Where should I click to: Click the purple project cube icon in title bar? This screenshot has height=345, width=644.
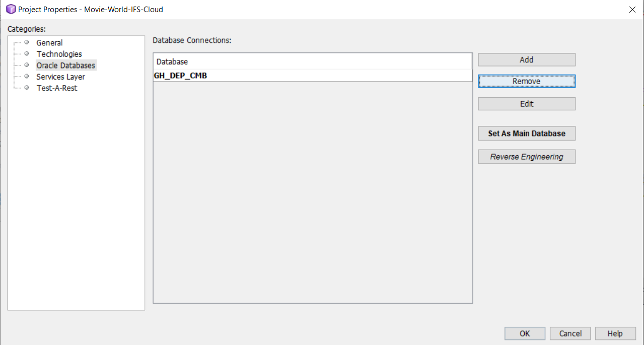[9, 9]
